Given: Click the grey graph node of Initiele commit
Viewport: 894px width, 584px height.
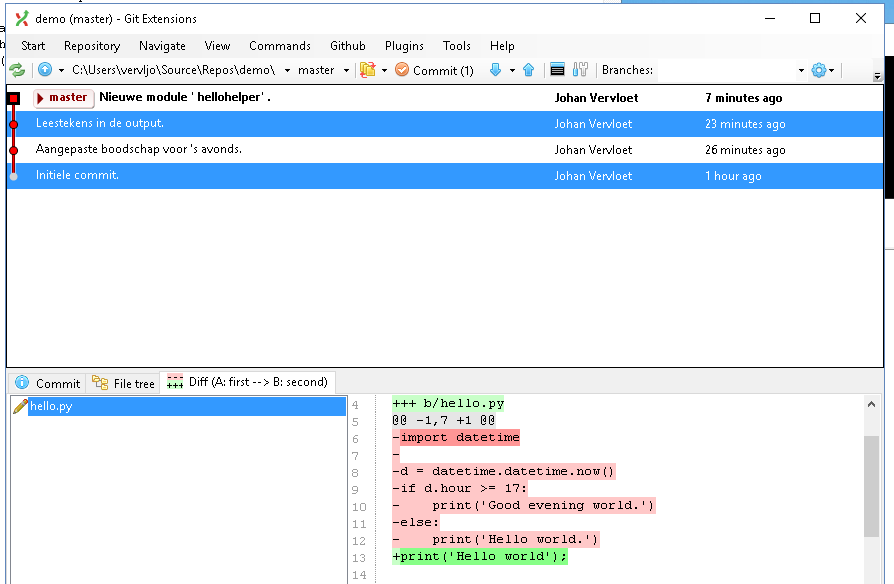Looking at the screenshot, I should (14, 176).
